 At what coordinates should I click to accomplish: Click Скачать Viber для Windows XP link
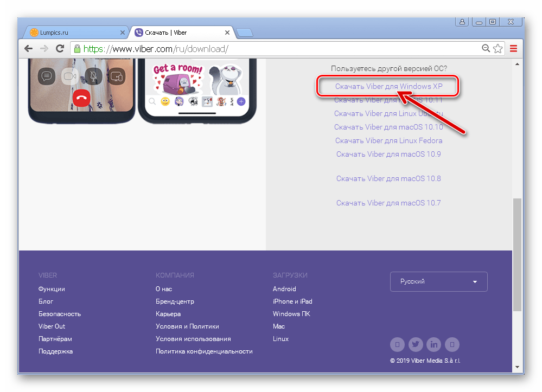click(388, 86)
